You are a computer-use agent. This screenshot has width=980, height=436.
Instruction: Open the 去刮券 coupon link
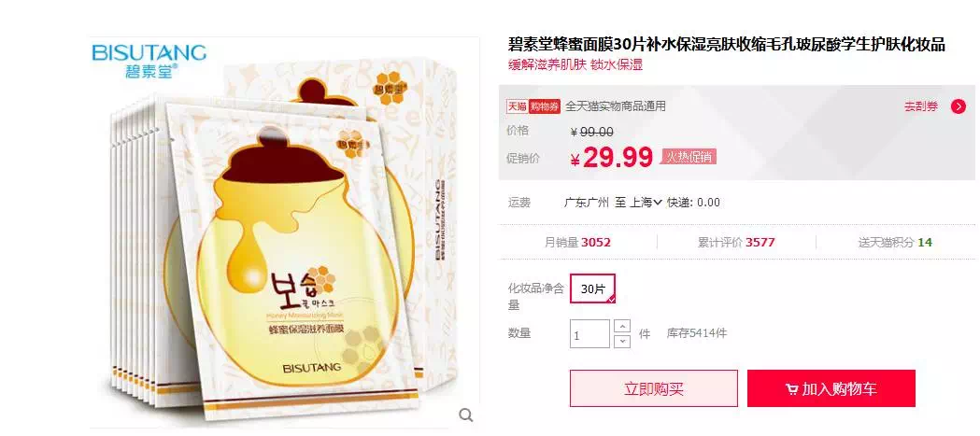[920, 106]
